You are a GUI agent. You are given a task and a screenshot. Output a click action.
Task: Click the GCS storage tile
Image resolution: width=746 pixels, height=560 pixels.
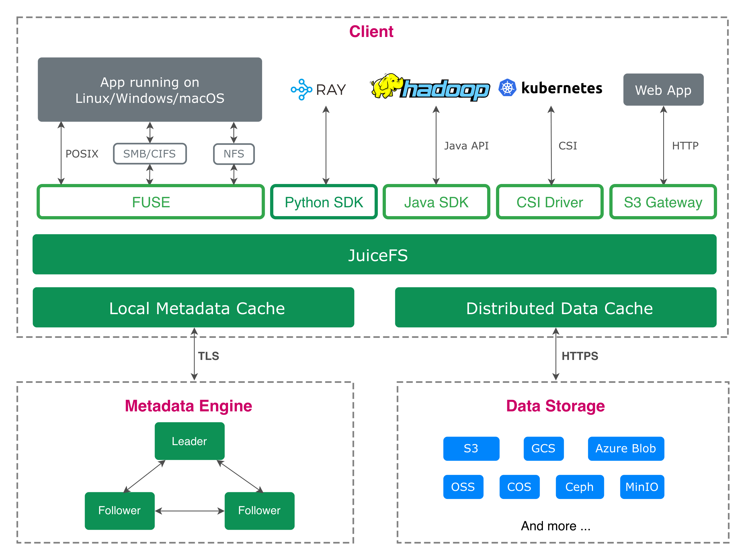click(x=543, y=448)
